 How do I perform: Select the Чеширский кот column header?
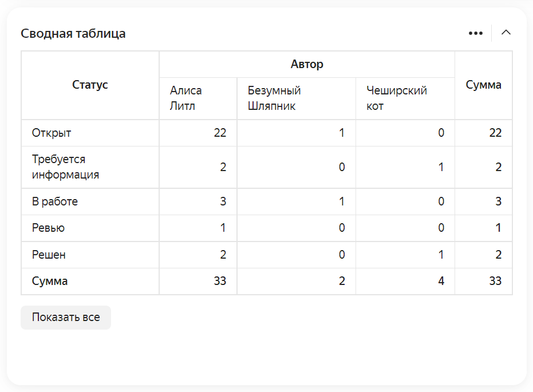[397, 98]
